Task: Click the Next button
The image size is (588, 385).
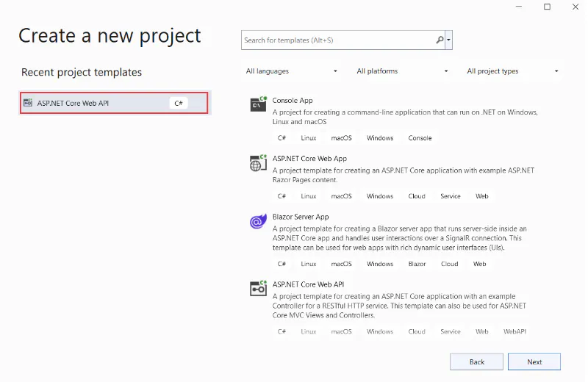Action: (534, 361)
